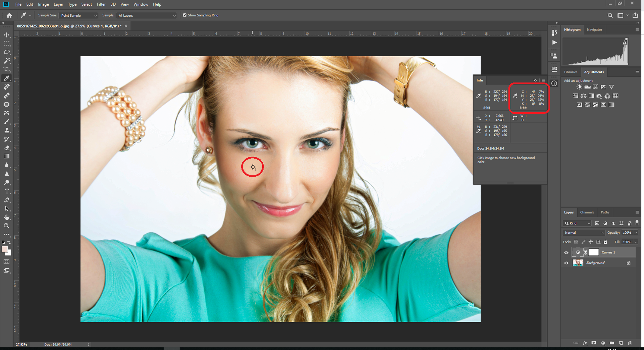Open Sample Size Point Sample dropdown
This screenshot has width=644, height=350.
pos(78,15)
